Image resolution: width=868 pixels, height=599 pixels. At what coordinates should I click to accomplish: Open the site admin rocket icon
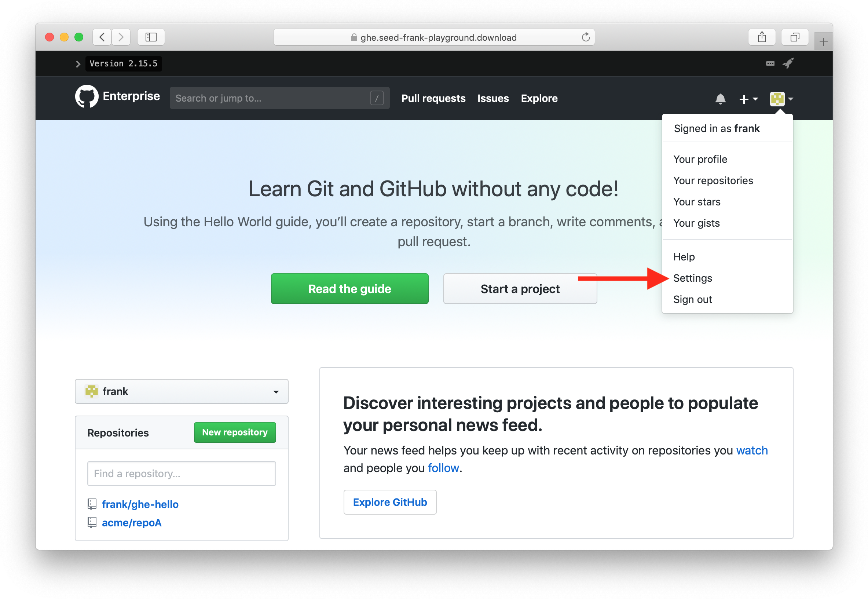pos(788,63)
